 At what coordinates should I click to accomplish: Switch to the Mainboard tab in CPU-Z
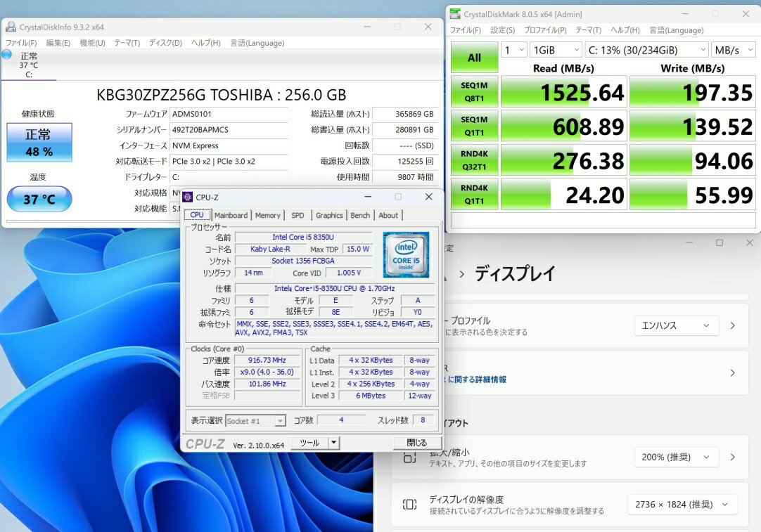pos(231,215)
